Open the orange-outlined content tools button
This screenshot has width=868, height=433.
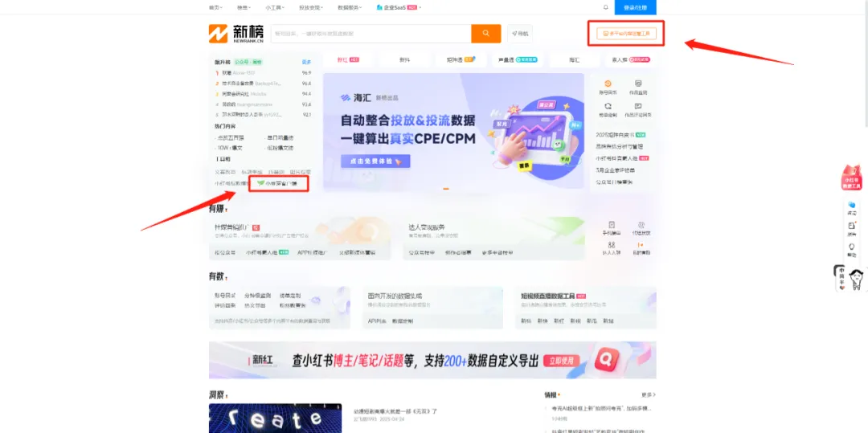point(627,34)
